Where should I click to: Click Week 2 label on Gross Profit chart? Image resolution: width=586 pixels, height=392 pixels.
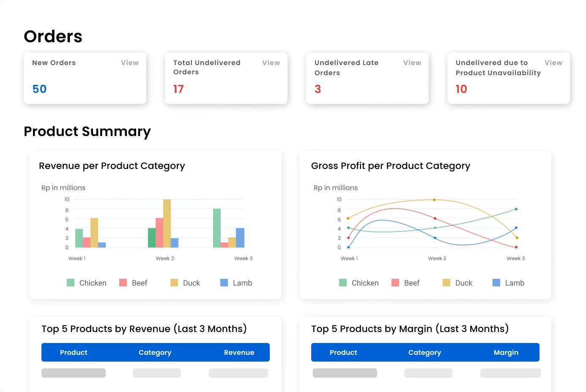click(x=437, y=259)
